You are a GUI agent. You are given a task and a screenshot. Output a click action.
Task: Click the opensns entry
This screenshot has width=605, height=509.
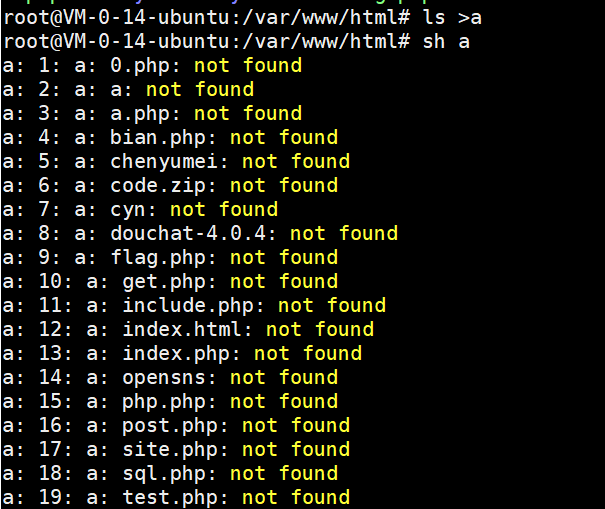(x=164, y=378)
